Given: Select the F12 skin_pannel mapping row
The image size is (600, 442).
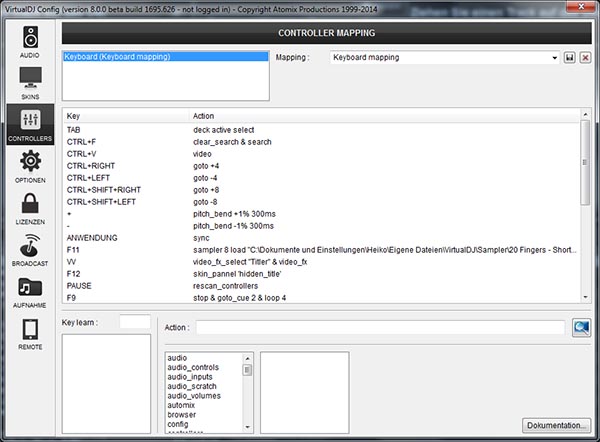Looking at the screenshot, I should click(x=321, y=274).
